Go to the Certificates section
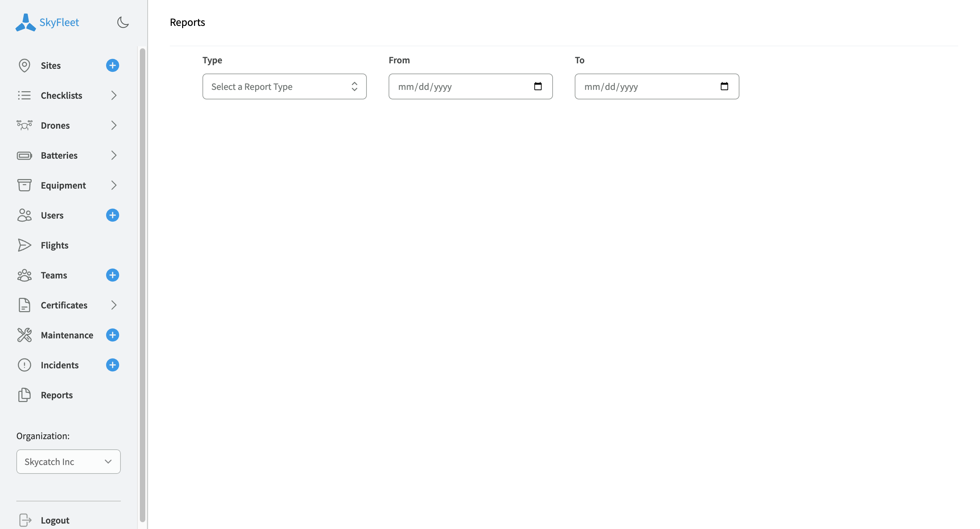This screenshot has height=529, width=980. click(64, 305)
